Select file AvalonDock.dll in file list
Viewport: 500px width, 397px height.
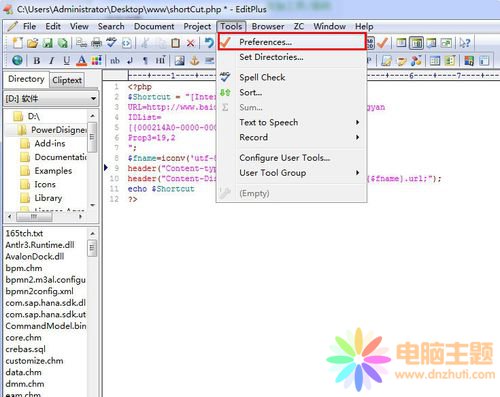click(35, 256)
